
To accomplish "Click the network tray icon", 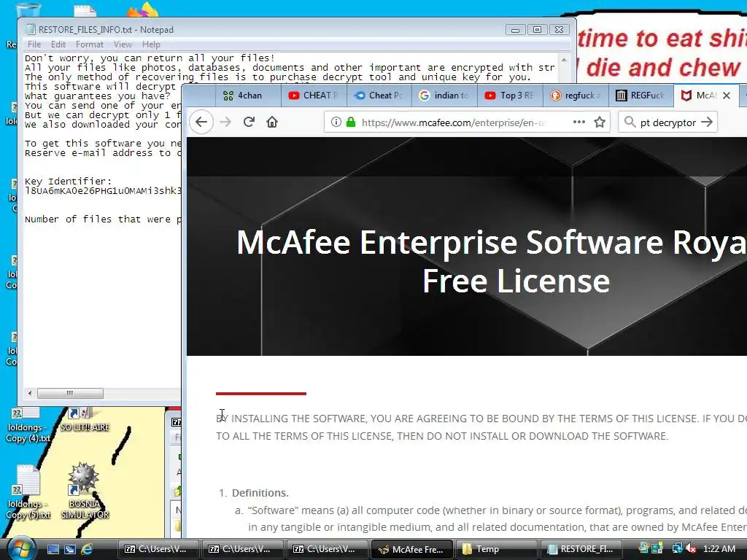I will coord(677,549).
